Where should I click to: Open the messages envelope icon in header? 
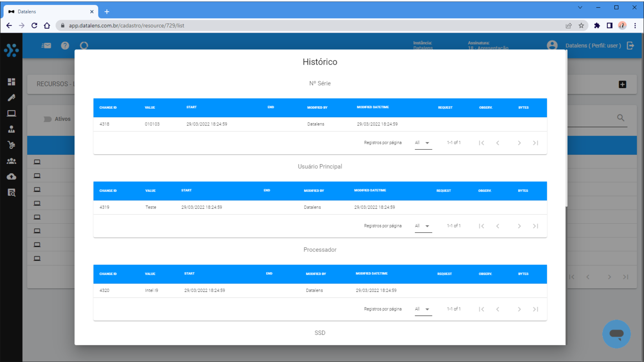[x=46, y=46]
